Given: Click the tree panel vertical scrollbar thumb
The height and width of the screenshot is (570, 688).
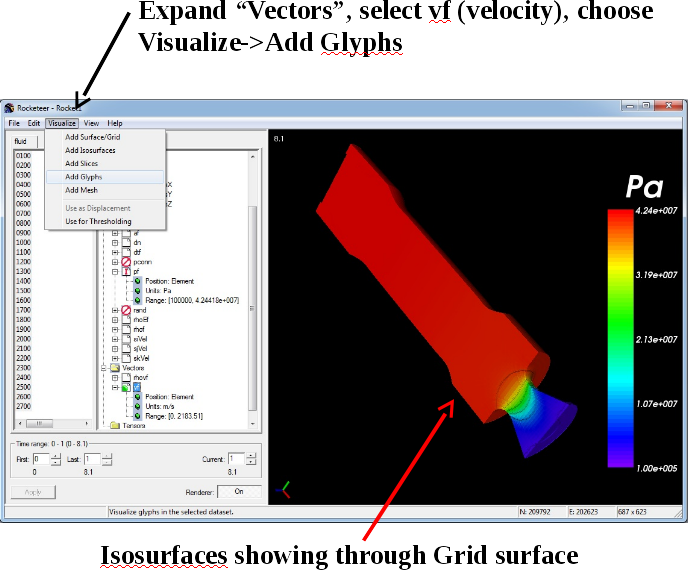Looking at the screenshot, I should [252, 308].
